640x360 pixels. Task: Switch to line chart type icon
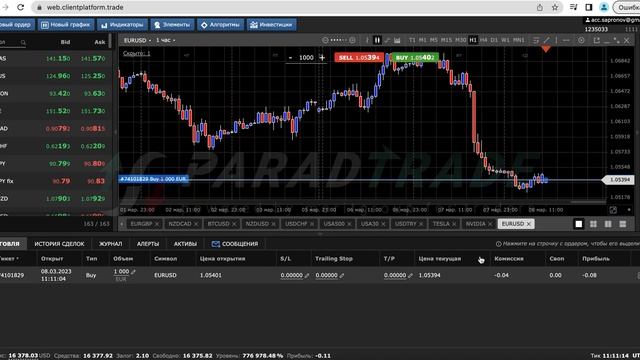387,40
